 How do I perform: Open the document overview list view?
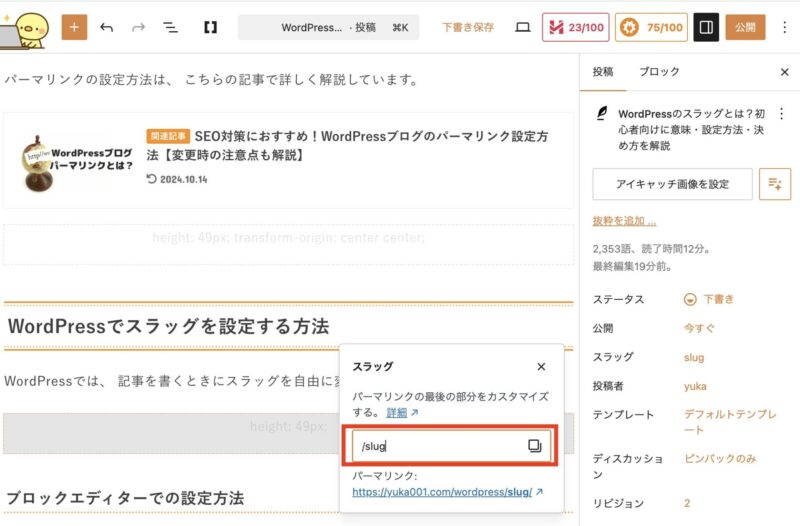[x=171, y=27]
